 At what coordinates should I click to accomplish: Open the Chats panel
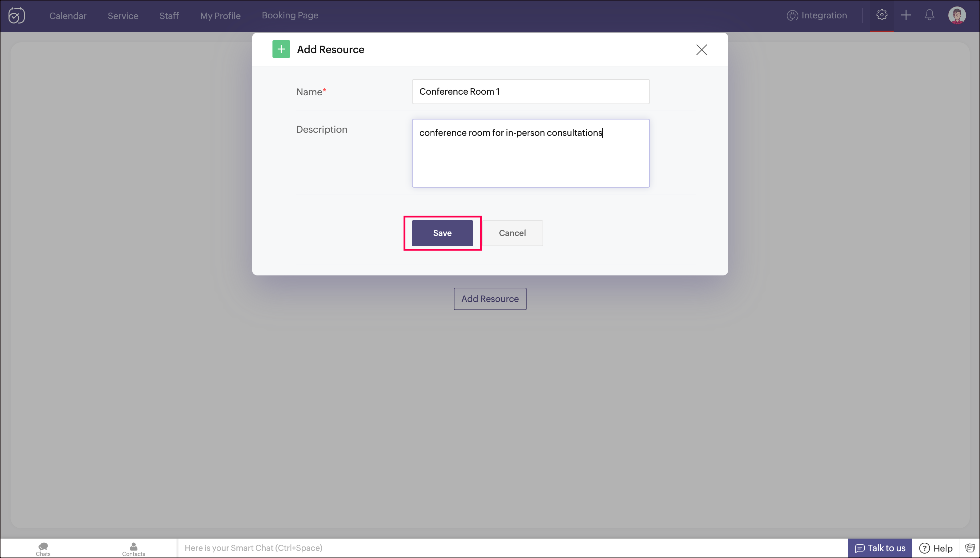(43, 549)
